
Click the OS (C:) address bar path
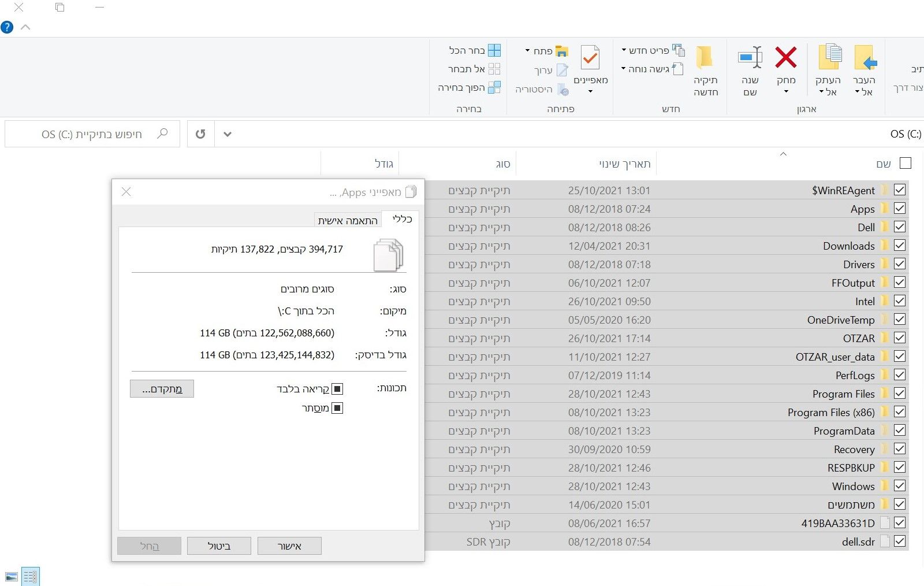coord(906,134)
